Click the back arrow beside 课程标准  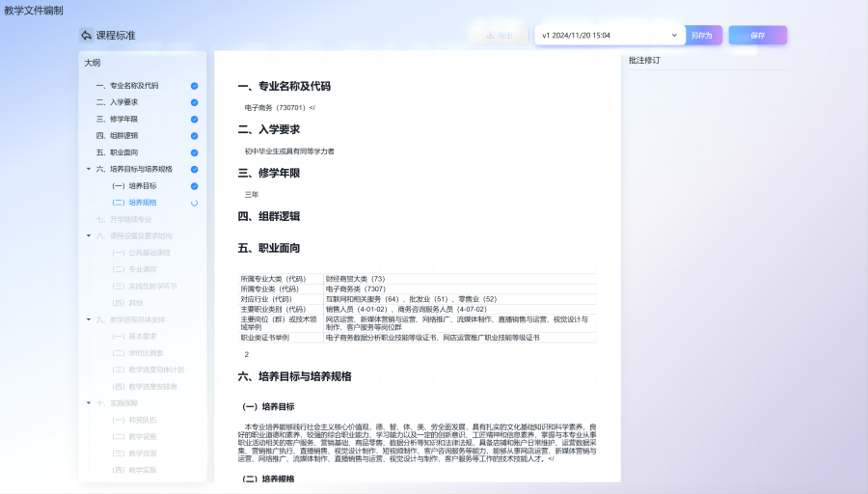pos(86,35)
